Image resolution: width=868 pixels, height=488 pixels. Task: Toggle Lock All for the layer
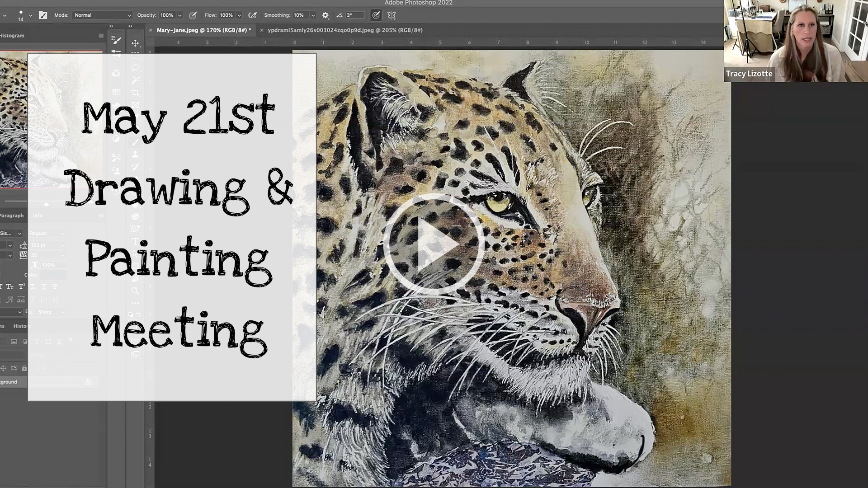click(24, 368)
